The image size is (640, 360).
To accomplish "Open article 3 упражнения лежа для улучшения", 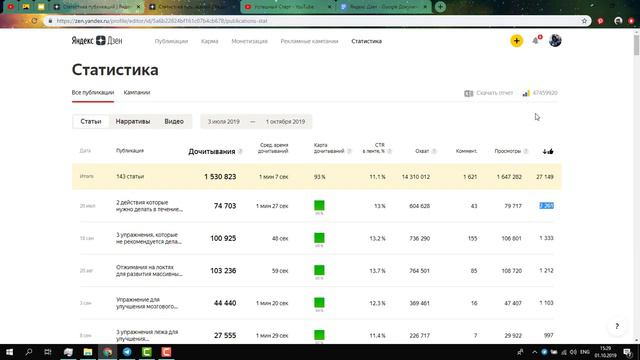I will pos(147,335).
